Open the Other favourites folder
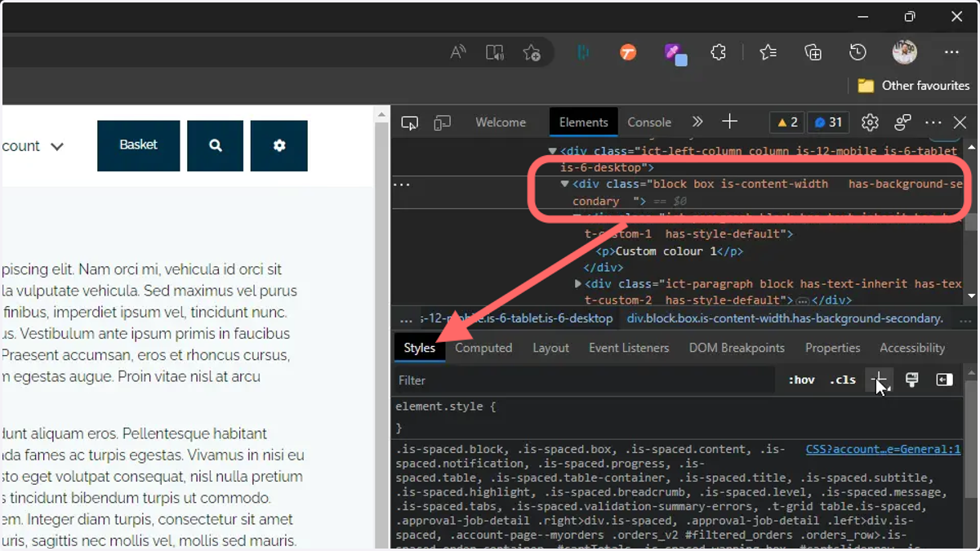This screenshot has height=551, width=980. pos(913,86)
